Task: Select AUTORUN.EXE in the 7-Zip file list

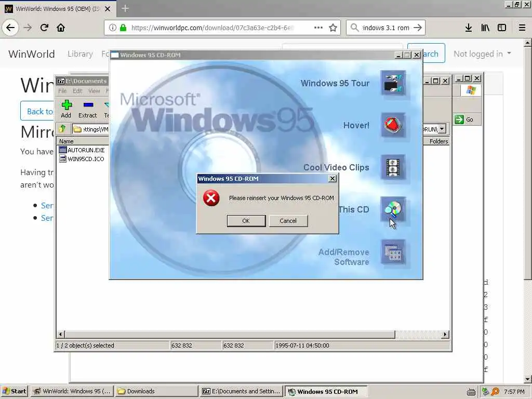Action: click(x=82, y=150)
